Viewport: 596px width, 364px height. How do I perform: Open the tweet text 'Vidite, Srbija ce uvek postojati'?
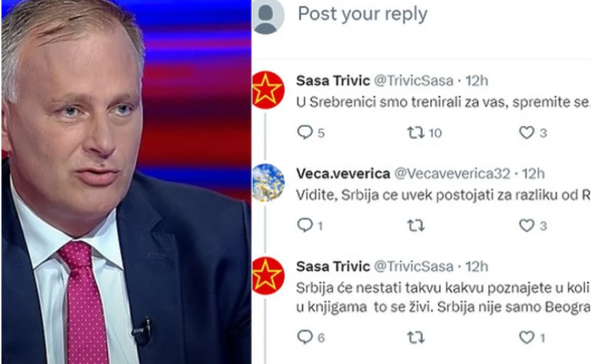coord(443,195)
